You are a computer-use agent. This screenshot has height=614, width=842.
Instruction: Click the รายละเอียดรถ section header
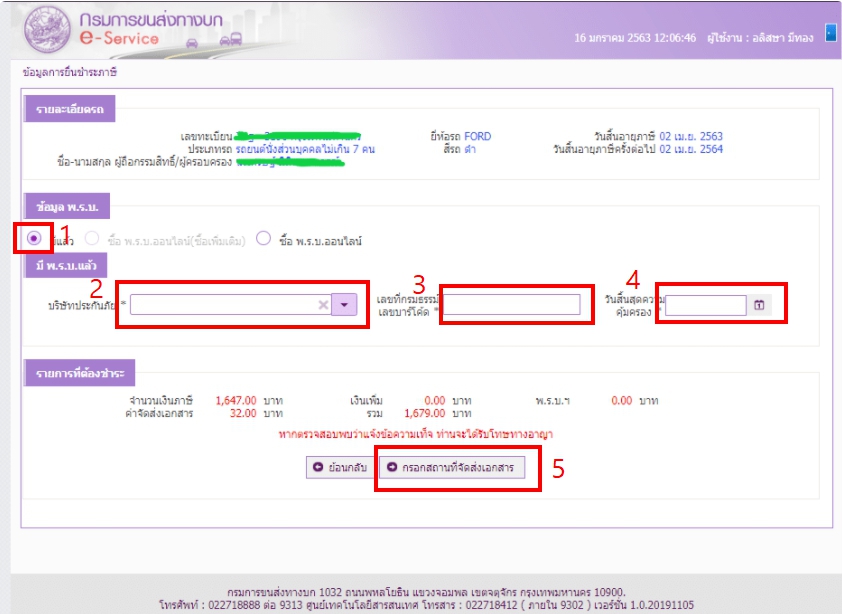click(x=69, y=109)
